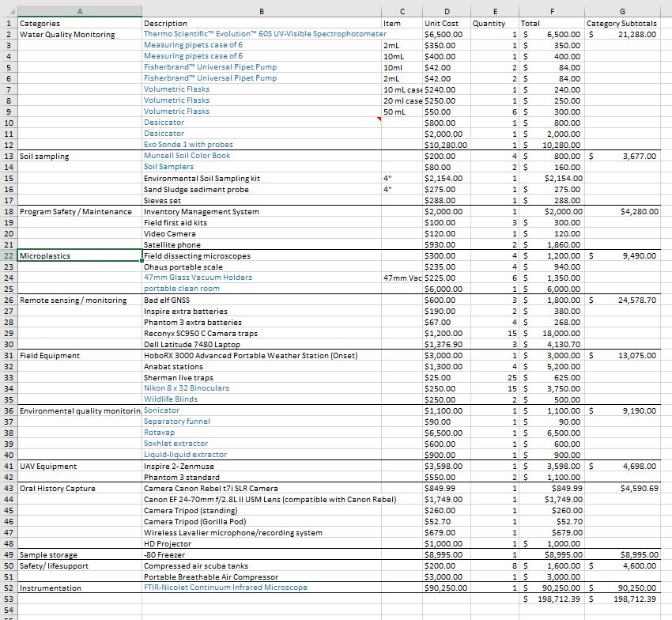This screenshot has width=672, height=620.
Task: Open Sonicator link
Action: [161, 410]
